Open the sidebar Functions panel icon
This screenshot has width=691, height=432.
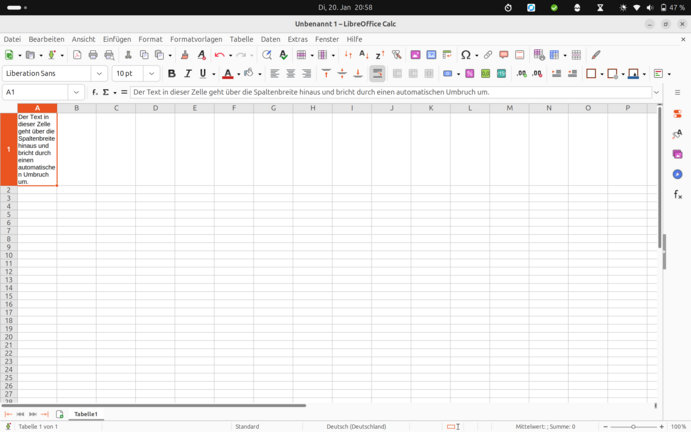tap(677, 195)
